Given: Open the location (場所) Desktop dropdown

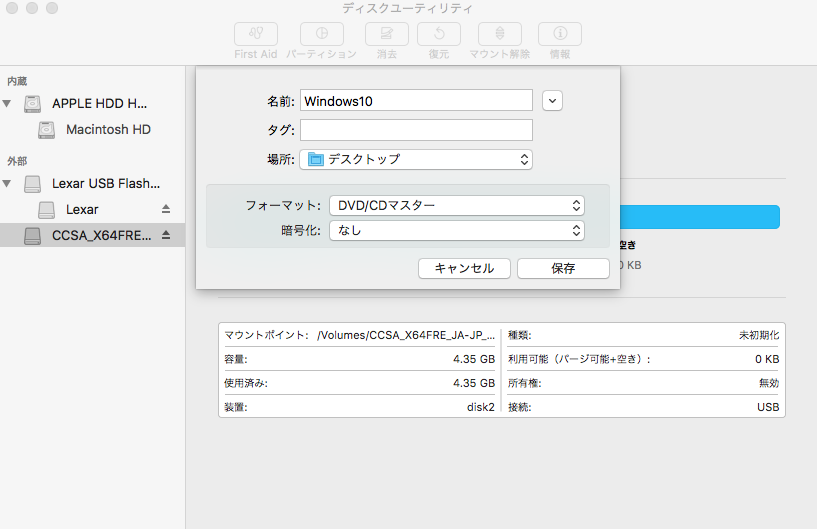Looking at the screenshot, I should (x=416, y=159).
